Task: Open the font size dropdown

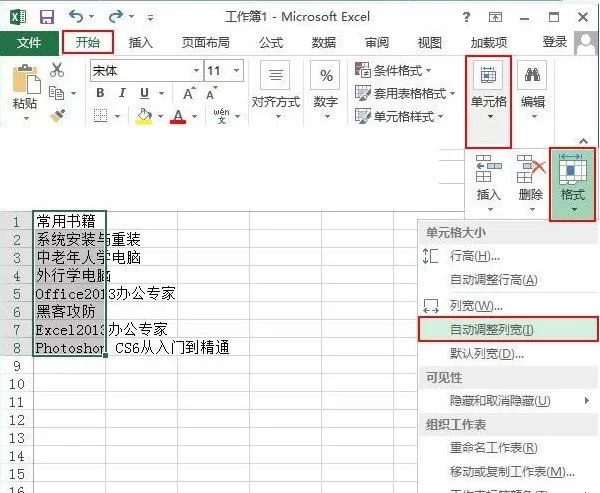Action: (x=236, y=71)
